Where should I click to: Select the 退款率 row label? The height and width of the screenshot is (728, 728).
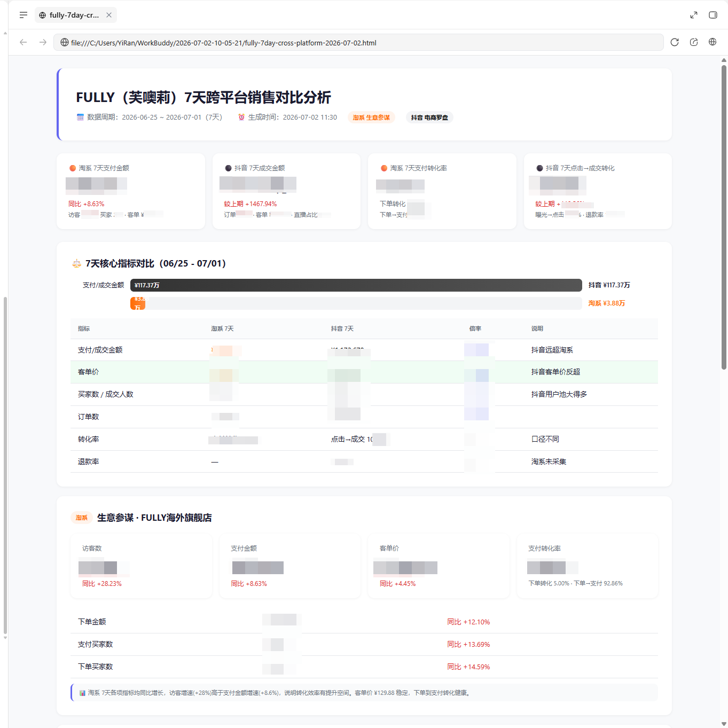point(88,461)
